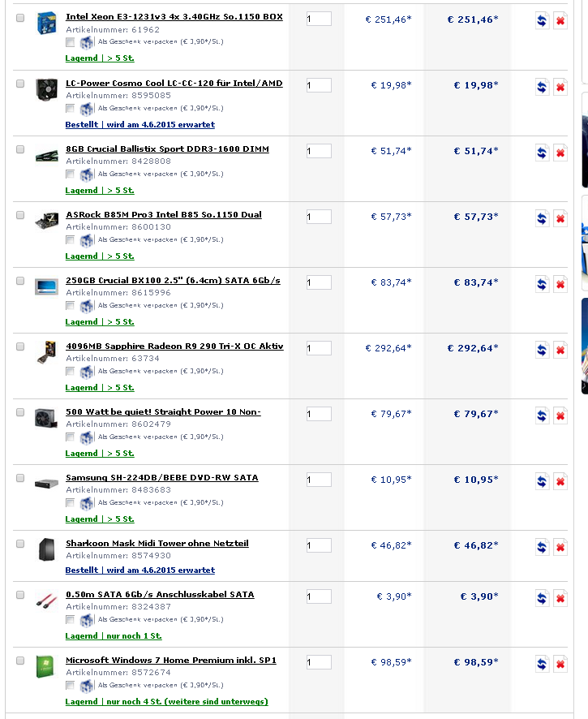Image resolution: width=588 pixels, height=719 pixels.
Task: Refresh the Sapphire Radeon R9 290 row
Action: (x=542, y=350)
